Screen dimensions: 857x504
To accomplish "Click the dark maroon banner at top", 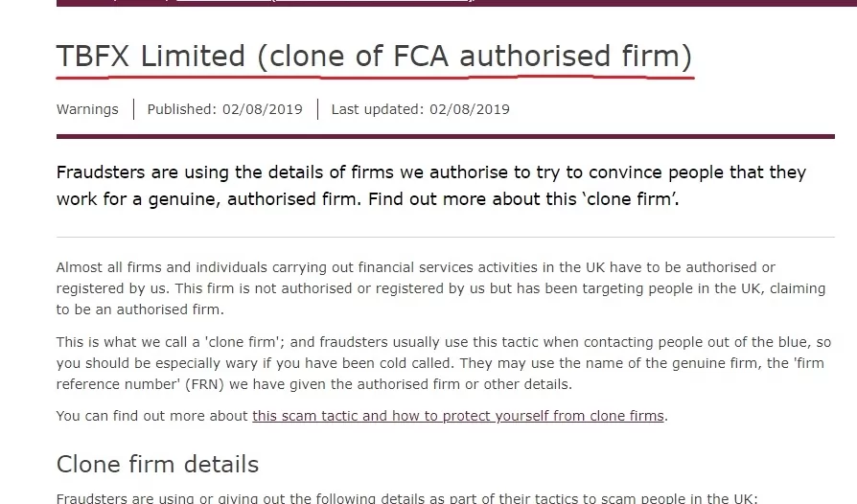I will tap(456, 3).
